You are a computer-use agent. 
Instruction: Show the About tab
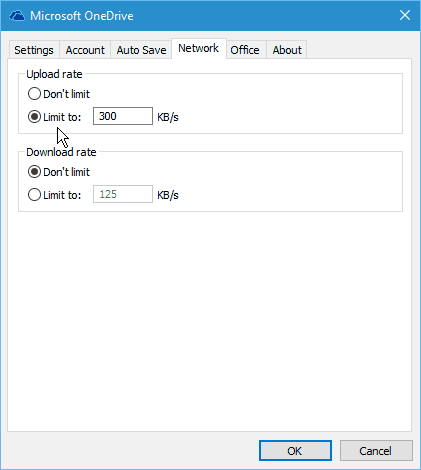coord(287,50)
